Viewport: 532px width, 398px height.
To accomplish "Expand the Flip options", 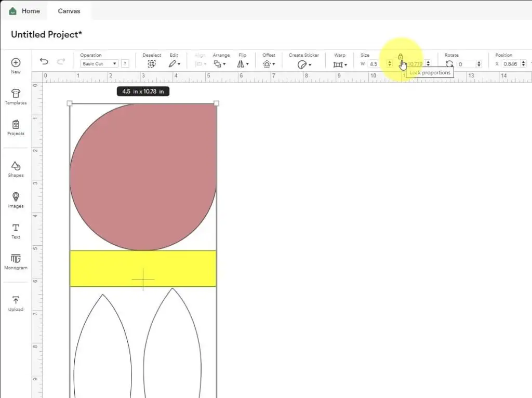I will point(243,64).
